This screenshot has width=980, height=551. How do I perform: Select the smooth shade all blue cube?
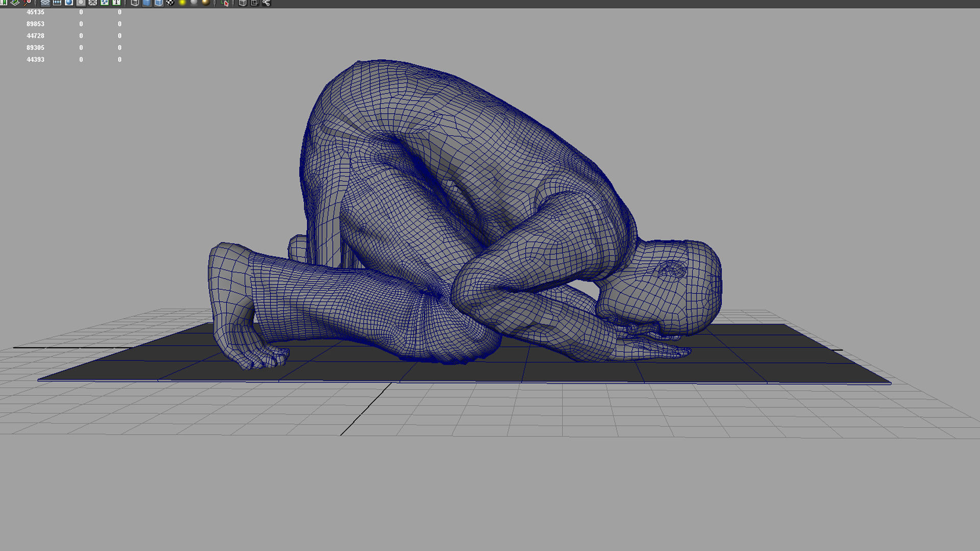tap(146, 3)
